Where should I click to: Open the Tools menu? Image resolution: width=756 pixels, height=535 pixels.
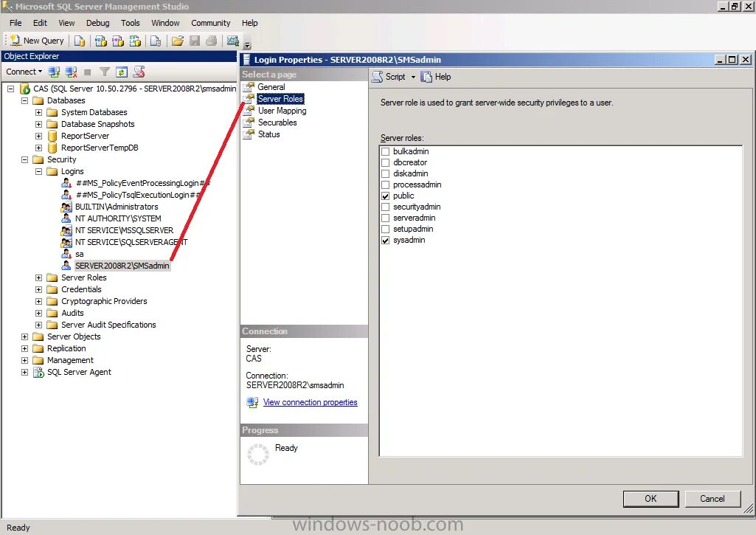tap(130, 23)
